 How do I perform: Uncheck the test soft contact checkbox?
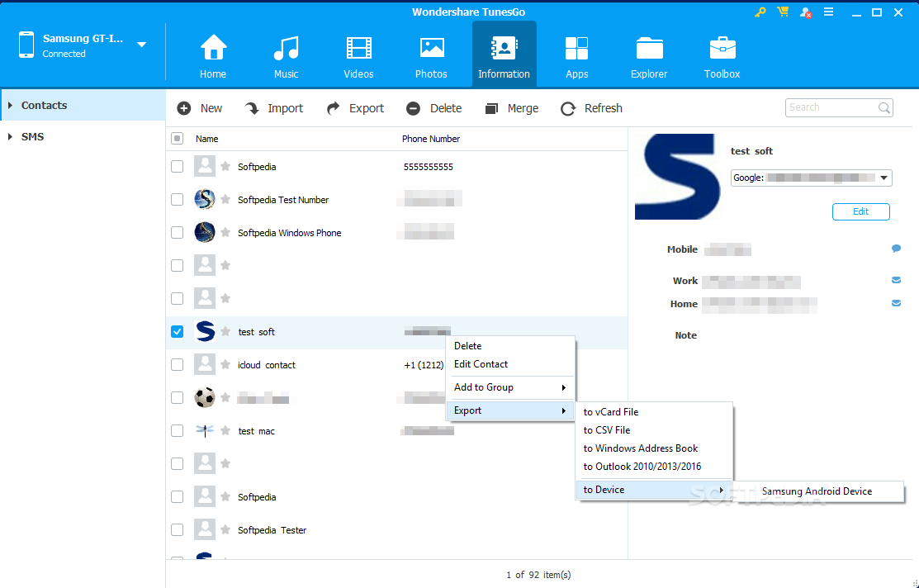pyautogui.click(x=177, y=332)
